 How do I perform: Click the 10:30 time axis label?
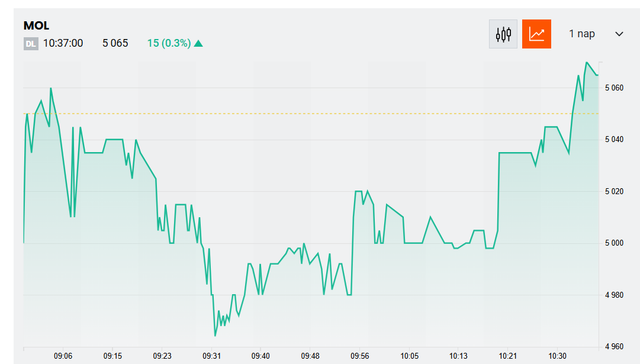point(557,356)
